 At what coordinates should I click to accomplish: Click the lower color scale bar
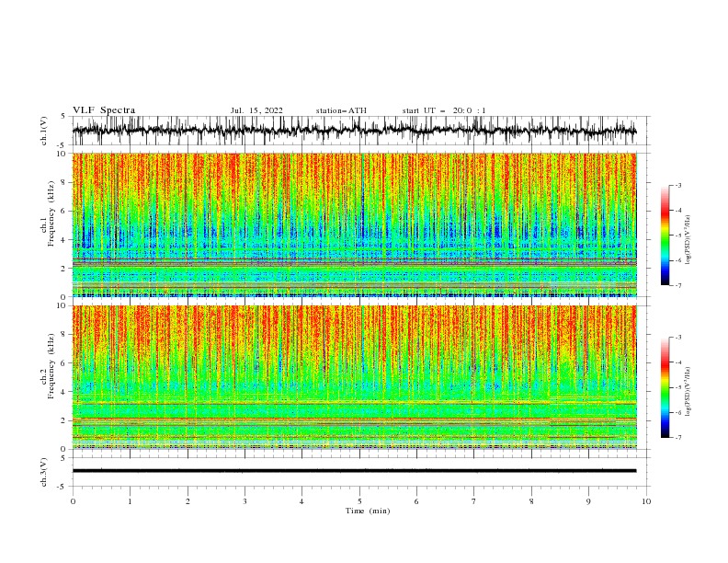click(x=665, y=387)
